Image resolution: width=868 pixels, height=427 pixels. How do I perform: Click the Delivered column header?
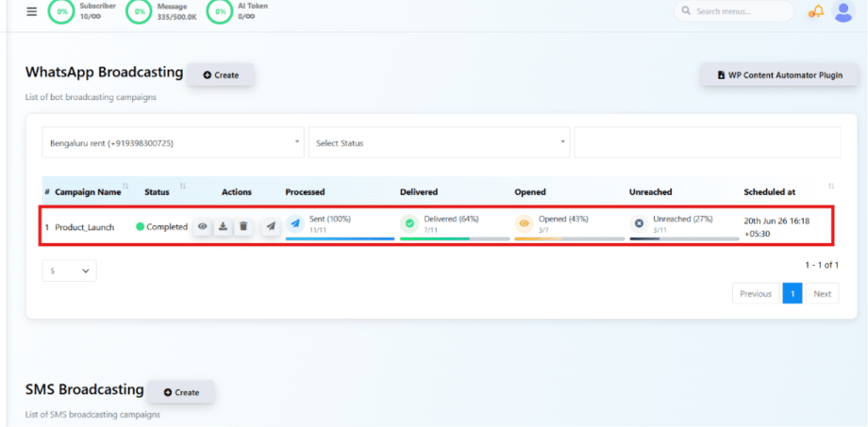click(419, 192)
